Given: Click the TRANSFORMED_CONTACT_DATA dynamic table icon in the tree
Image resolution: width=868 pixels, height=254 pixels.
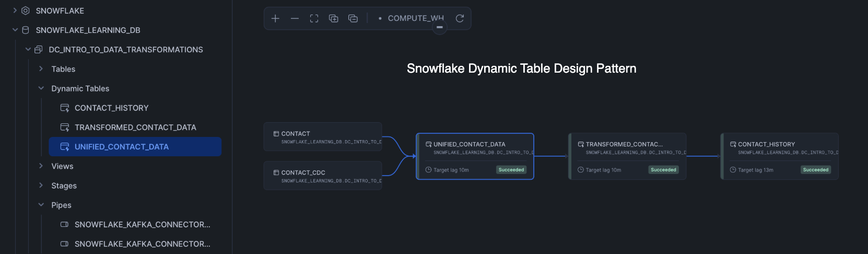Looking at the screenshot, I should click(65, 127).
